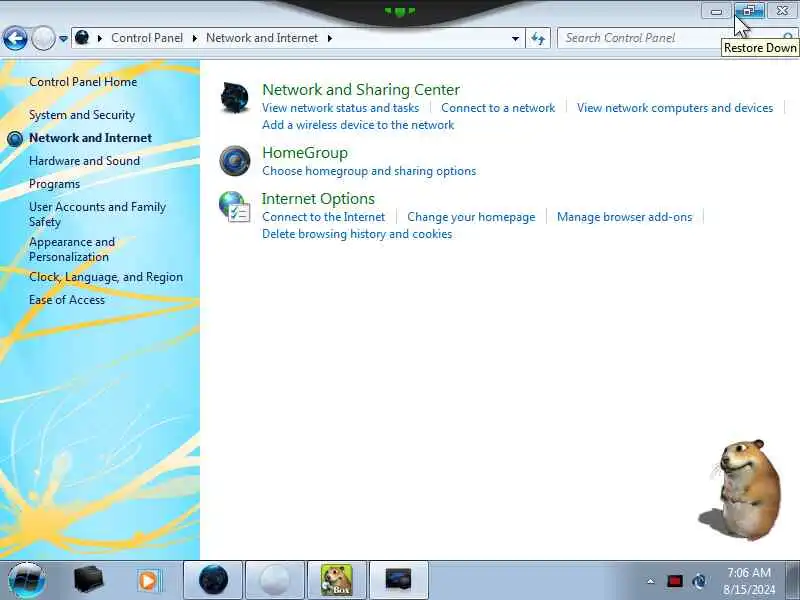The width and height of the screenshot is (800, 600).
Task: Open the dark monitor taskbar app
Action: (x=398, y=580)
